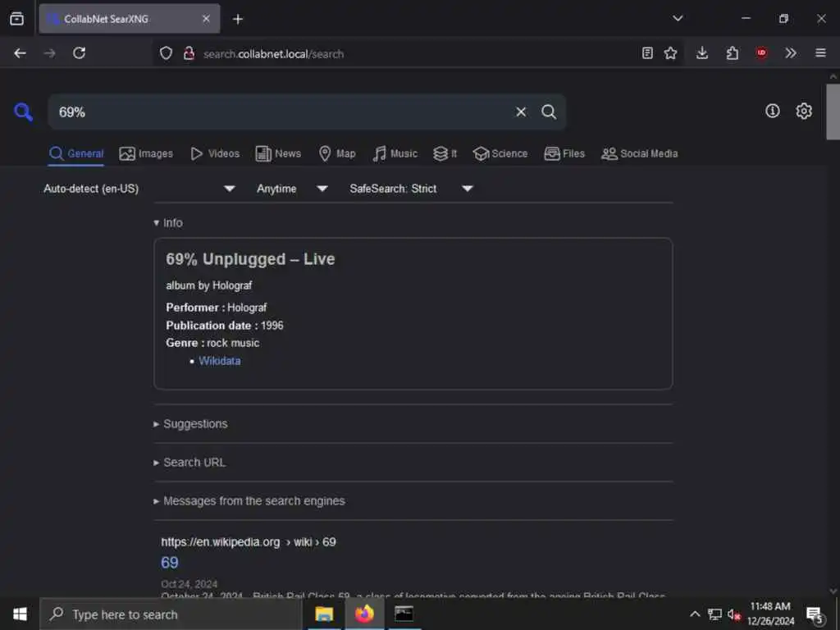Viewport: 840px width, 630px height.
Task: Open the Firefox downloads panel
Action: [702, 53]
